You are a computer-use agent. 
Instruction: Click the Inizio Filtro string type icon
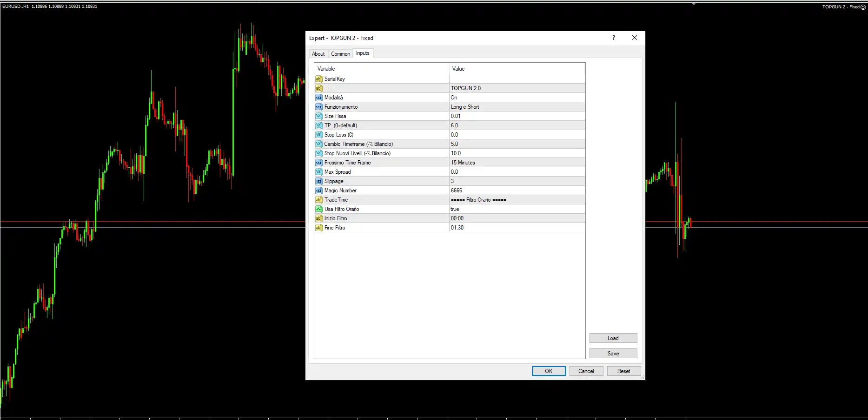coord(318,218)
